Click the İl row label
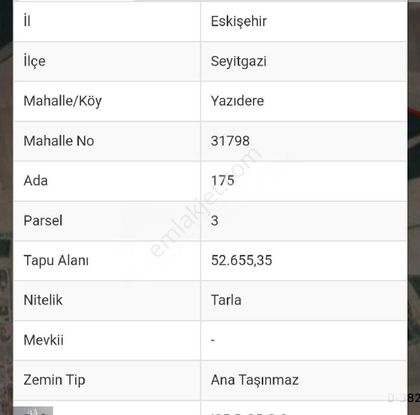Viewport: 420px width, 415px height. [27, 21]
